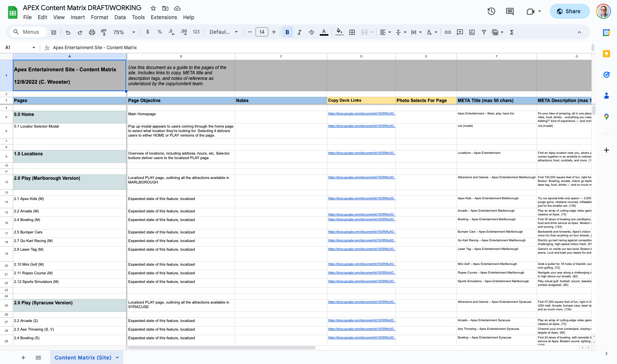617x364 pixels.
Task: Collapse toolbar header chevron
Action: click(x=579, y=32)
